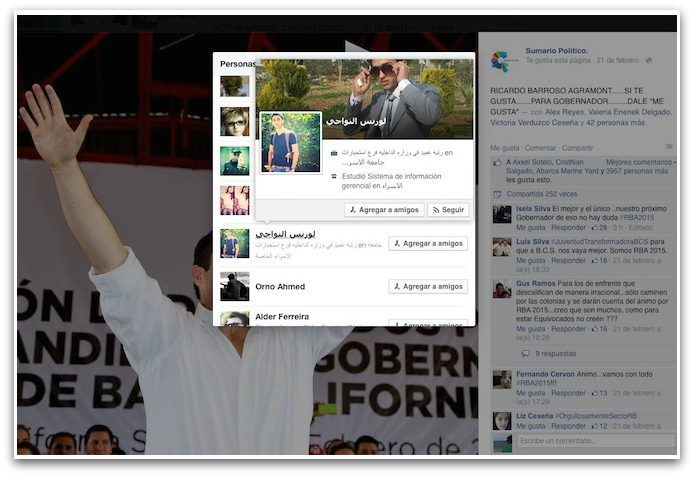Screen dimensions: 694x477
Task: Click Comentar under the post
Action: 543,148
